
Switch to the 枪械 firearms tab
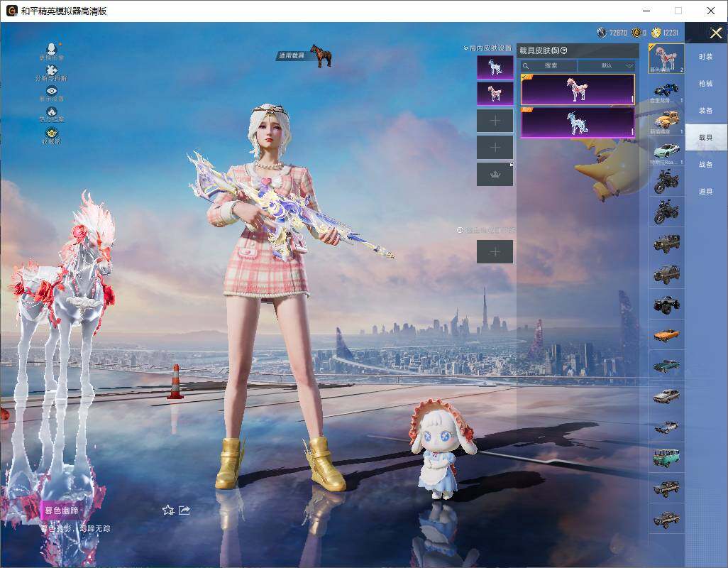[x=706, y=84]
